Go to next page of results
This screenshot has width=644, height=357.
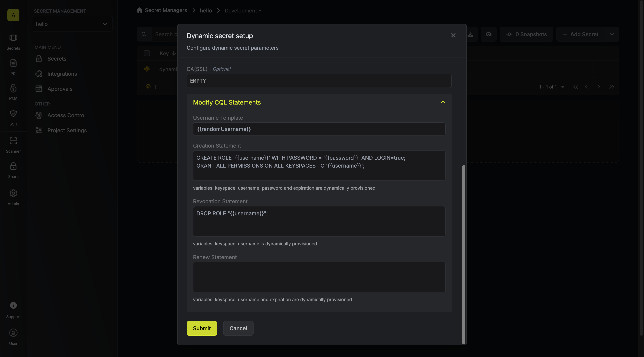(x=599, y=87)
